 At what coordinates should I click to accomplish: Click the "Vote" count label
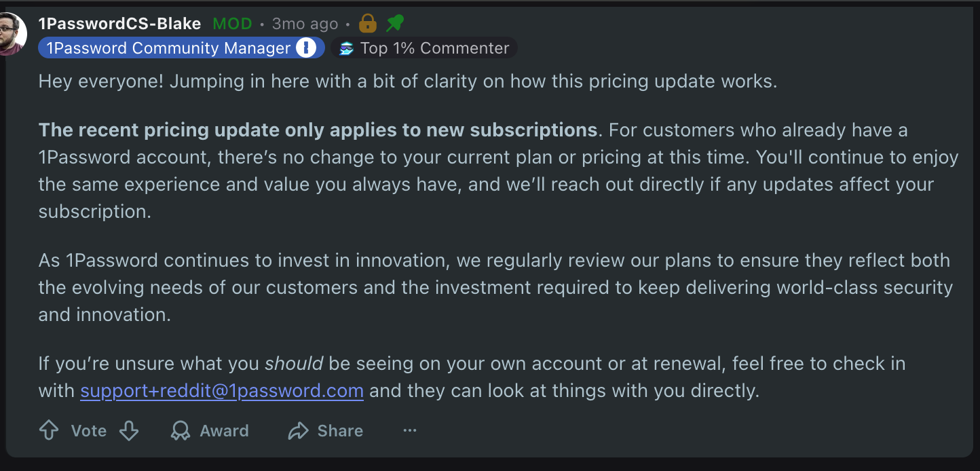(x=89, y=431)
